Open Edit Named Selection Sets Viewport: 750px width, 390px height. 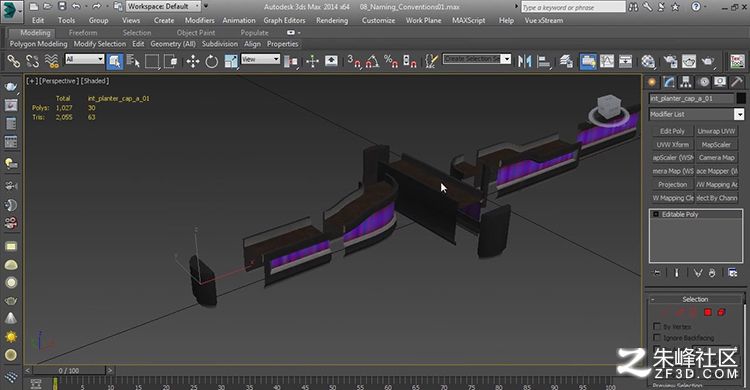coord(431,61)
